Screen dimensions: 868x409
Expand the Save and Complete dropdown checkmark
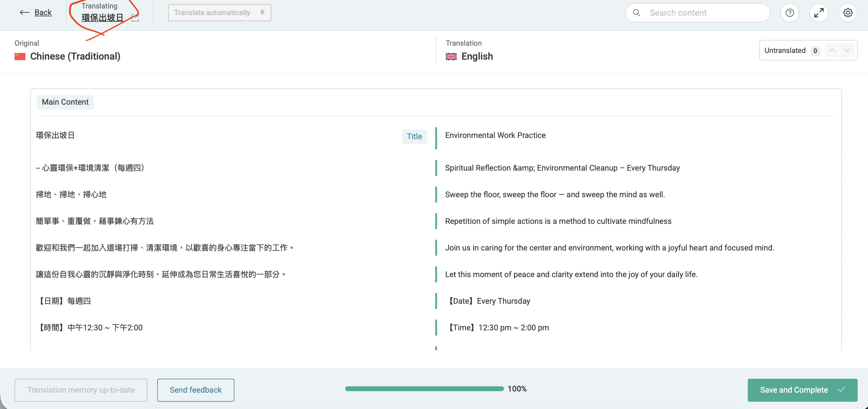tap(841, 389)
